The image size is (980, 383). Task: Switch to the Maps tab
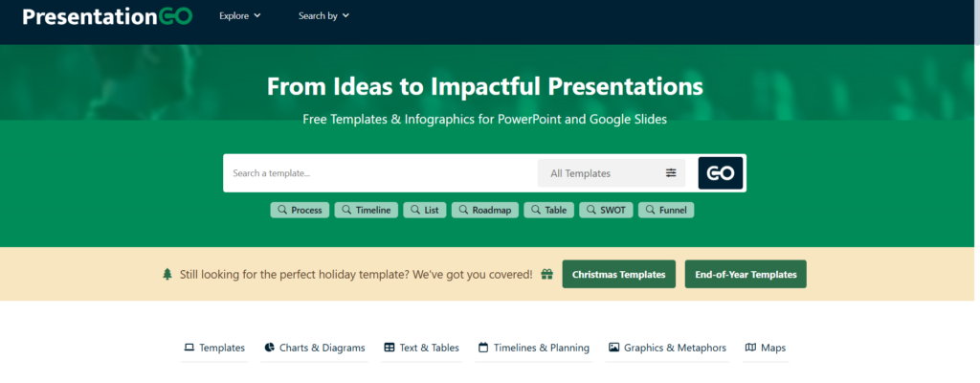click(x=766, y=348)
